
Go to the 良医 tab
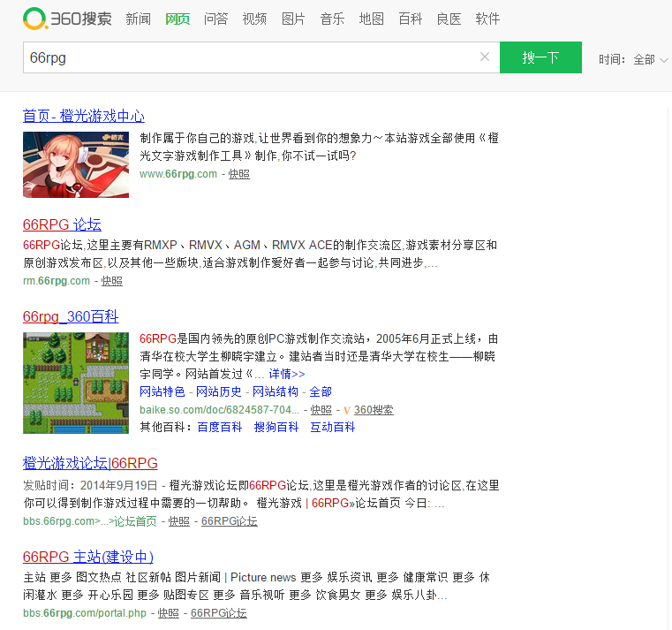point(449,19)
